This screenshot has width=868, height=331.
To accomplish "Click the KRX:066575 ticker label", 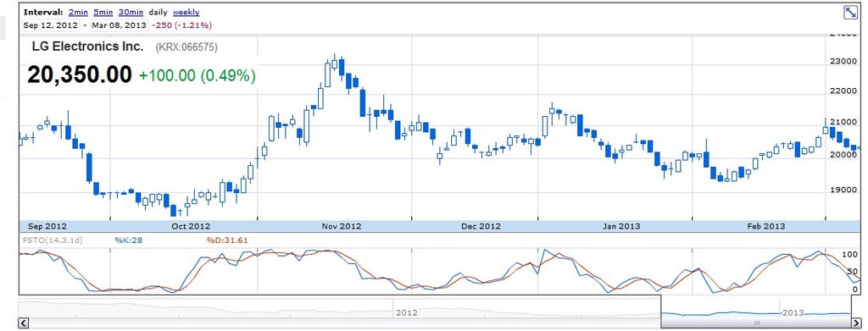I will pyautogui.click(x=186, y=47).
